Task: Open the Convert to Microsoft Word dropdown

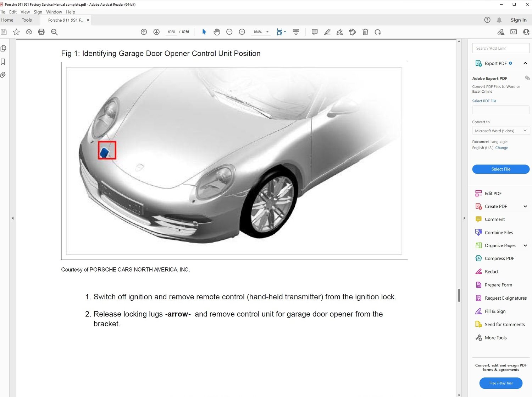Action: point(501,131)
